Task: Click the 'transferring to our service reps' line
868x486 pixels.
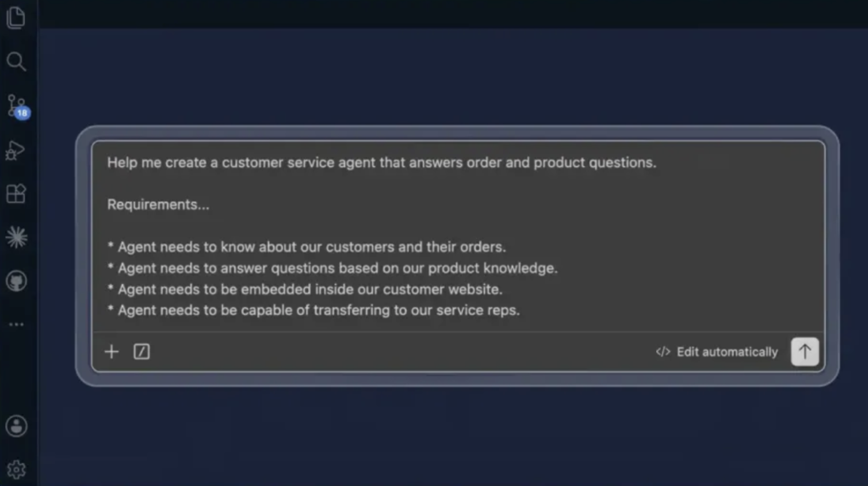Action: tap(314, 310)
